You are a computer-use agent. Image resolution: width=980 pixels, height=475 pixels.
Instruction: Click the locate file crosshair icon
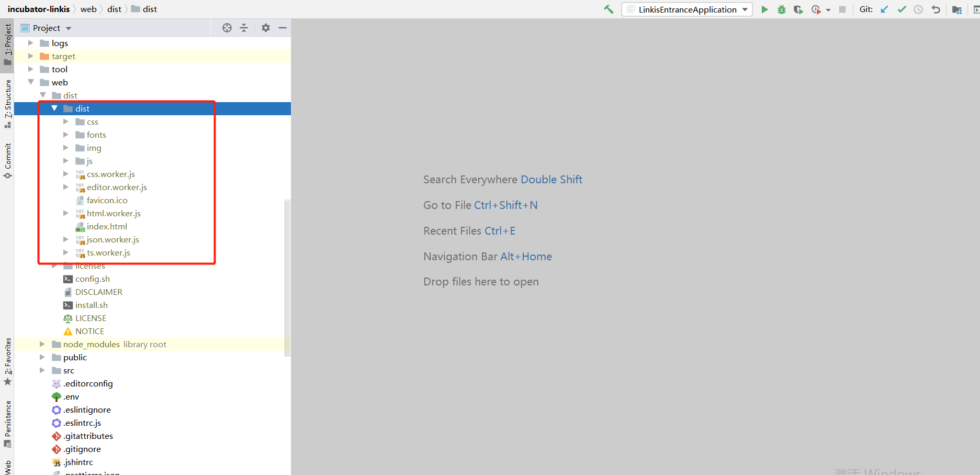pos(227,28)
